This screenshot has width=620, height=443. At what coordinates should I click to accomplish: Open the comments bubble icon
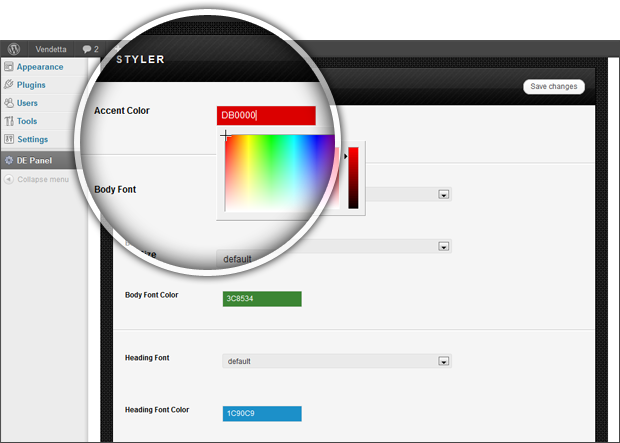coord(88,48)
